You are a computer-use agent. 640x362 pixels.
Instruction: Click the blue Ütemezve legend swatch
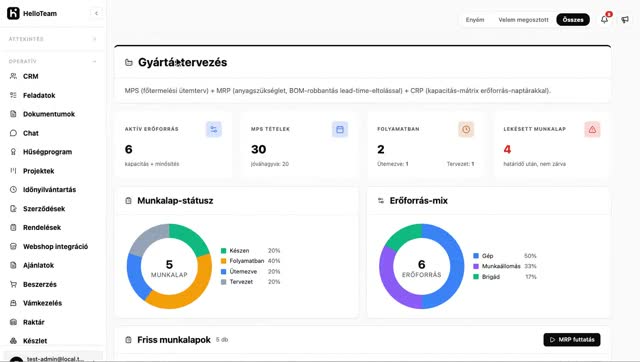[223, 271]
